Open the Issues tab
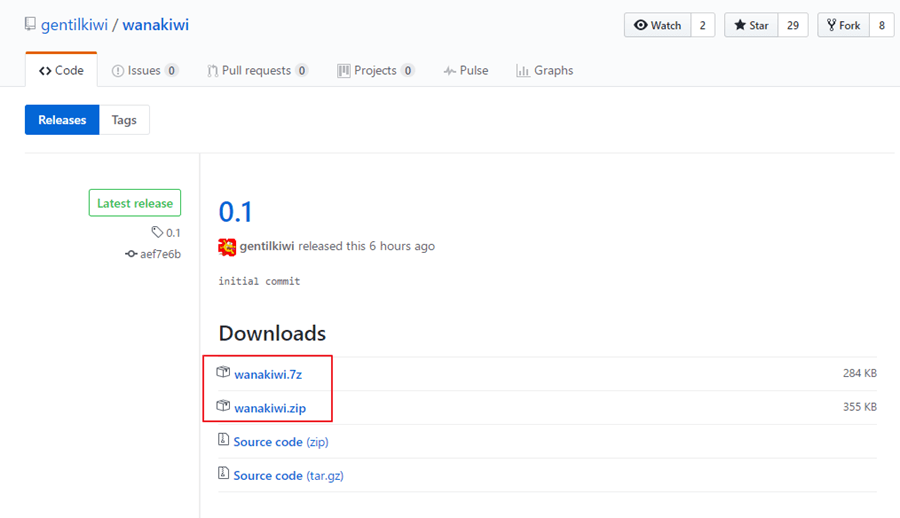The image size is (900, 518). click(x=145, y=71)
